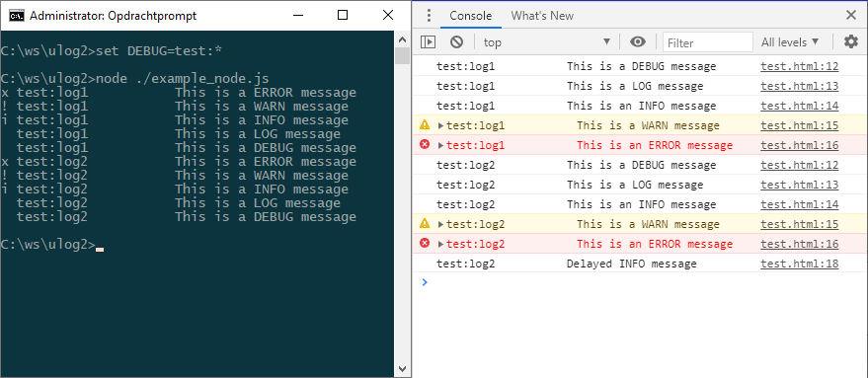
Task: Open test.html:18 link of Delayed INFO row
Action: [799, 264]
